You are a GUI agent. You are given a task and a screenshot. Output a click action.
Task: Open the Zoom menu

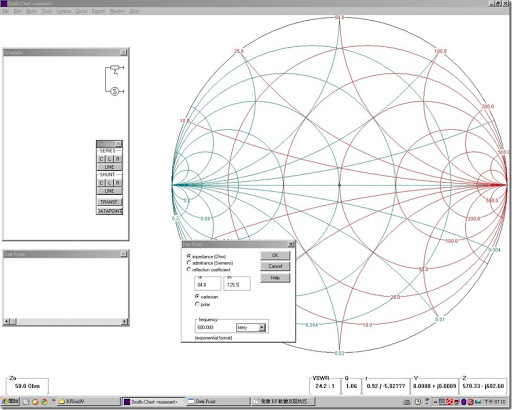81,11
